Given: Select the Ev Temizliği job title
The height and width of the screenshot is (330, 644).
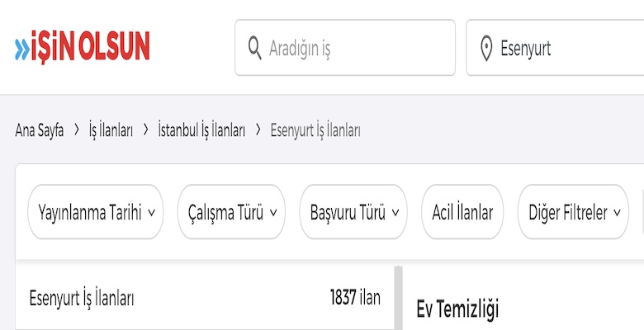Looking at the screenshot, I should click(457, 309).
